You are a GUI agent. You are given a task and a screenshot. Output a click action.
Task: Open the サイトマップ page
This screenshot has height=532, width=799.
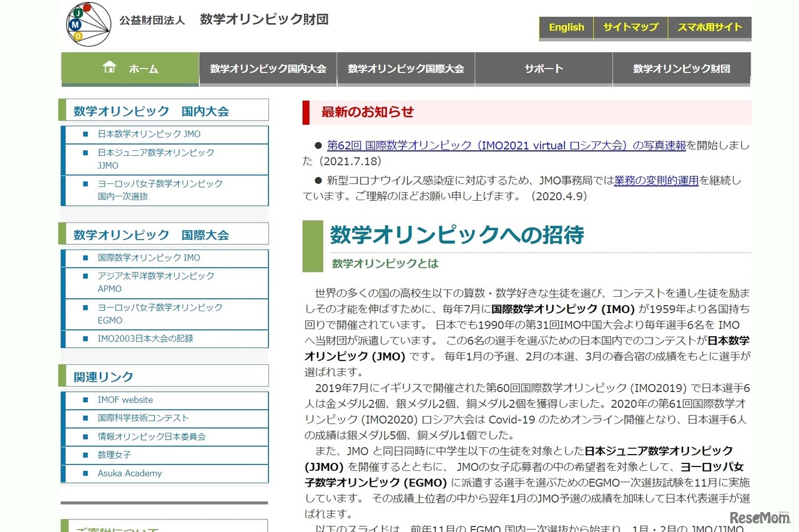coord(630,27)
